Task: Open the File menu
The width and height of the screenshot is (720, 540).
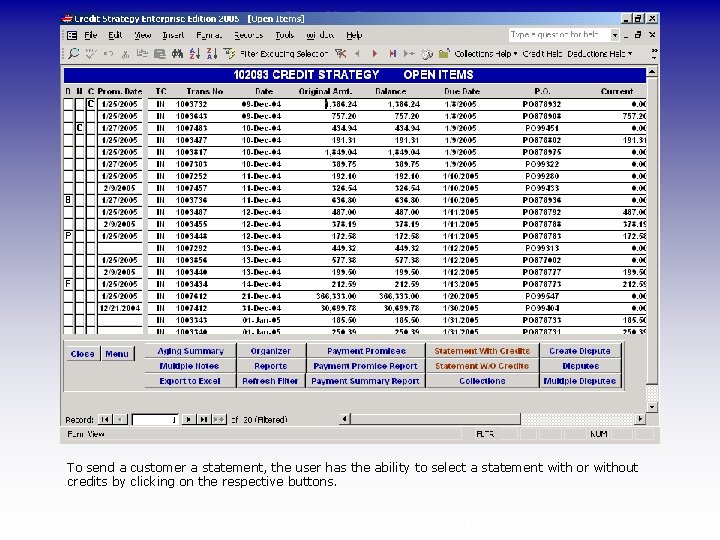Action: (x=90, y=35)
